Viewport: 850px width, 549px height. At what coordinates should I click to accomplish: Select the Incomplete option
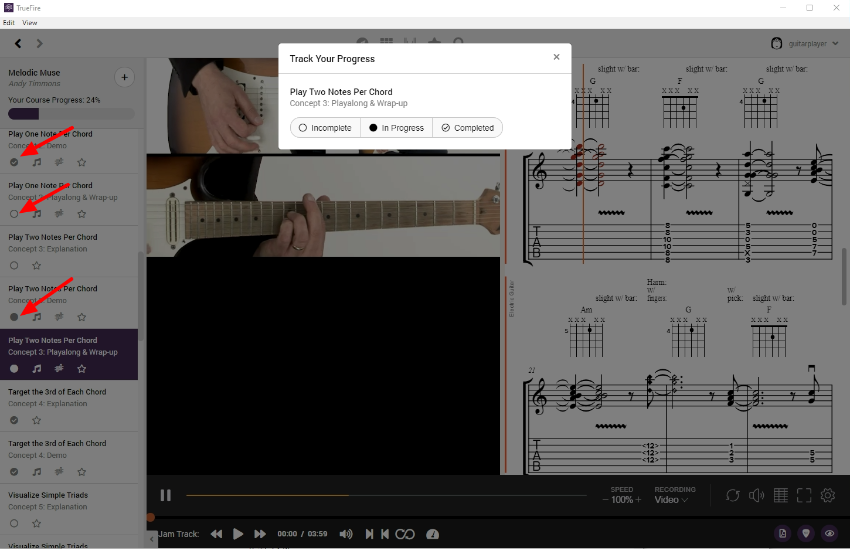coord(325,128)
